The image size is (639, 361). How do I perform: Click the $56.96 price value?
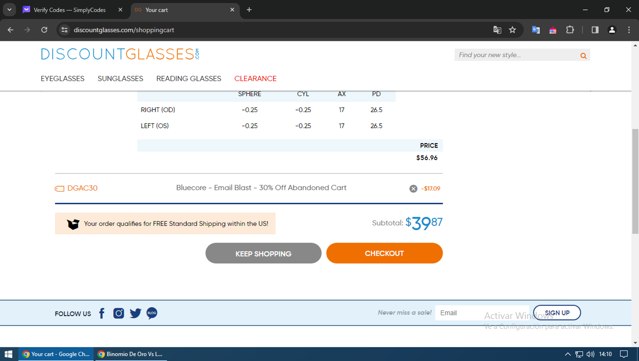coord(427,158)
